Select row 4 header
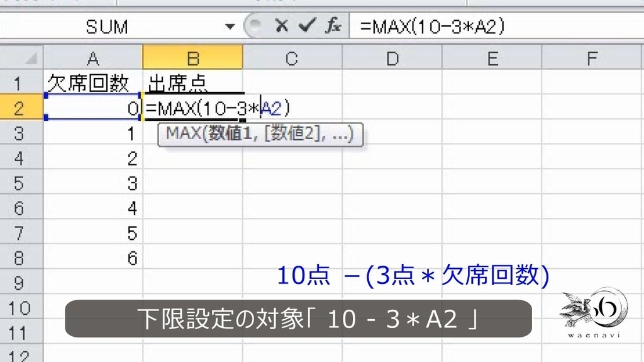This screenshot has width=644, height=362. 21,157
